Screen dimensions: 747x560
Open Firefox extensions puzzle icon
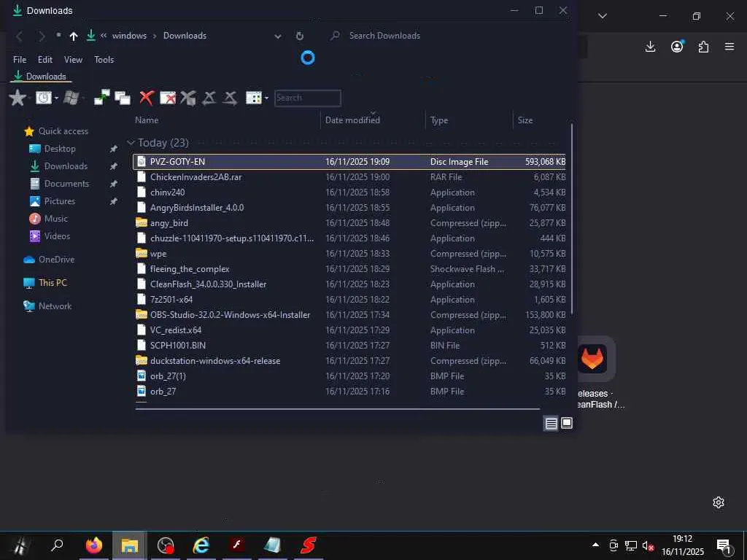703,47
